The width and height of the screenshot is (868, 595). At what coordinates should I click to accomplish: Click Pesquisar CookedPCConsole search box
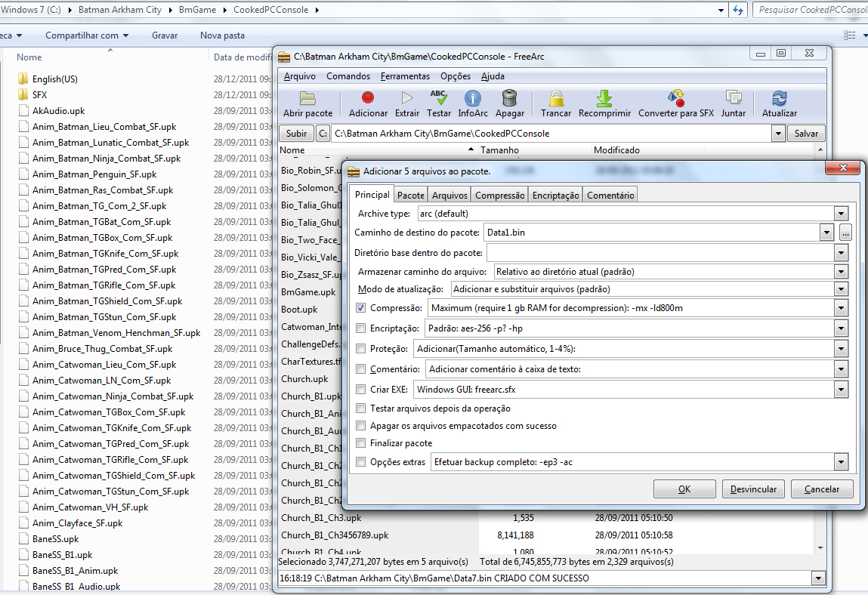811,10
